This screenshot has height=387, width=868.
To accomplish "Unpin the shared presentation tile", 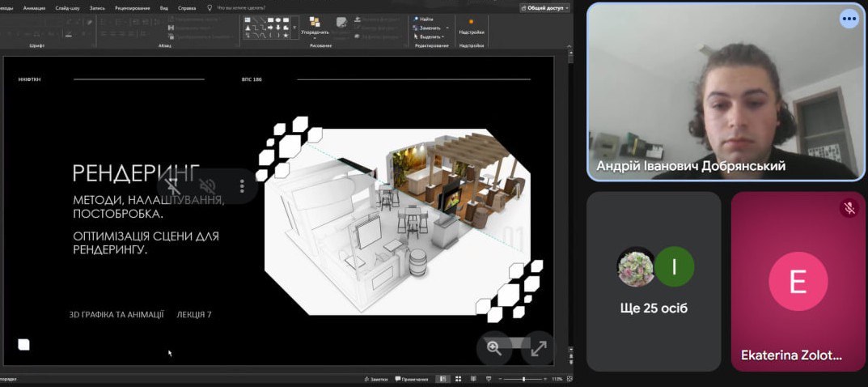I will click(172, 186).
